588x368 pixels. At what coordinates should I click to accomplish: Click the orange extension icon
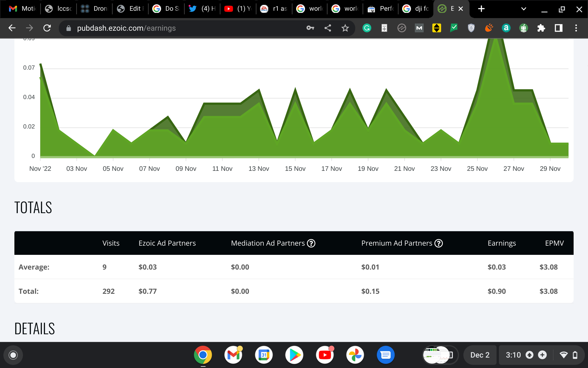coord(489,28)
